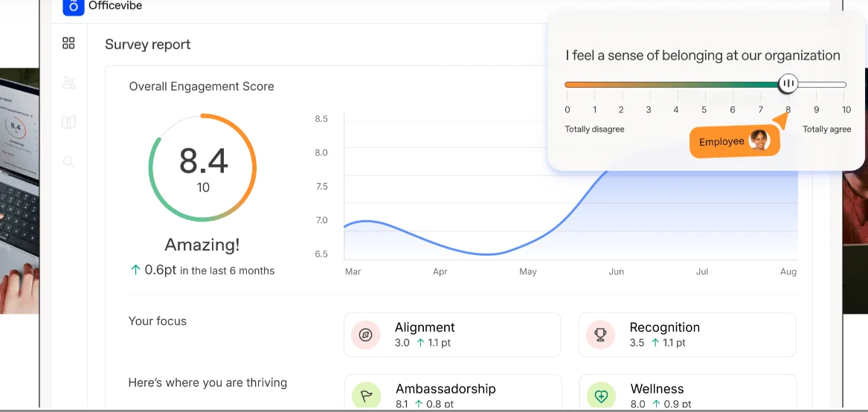The image size is (868, 412).
Task: Click the Wellness heart icon
Action: 600,396
